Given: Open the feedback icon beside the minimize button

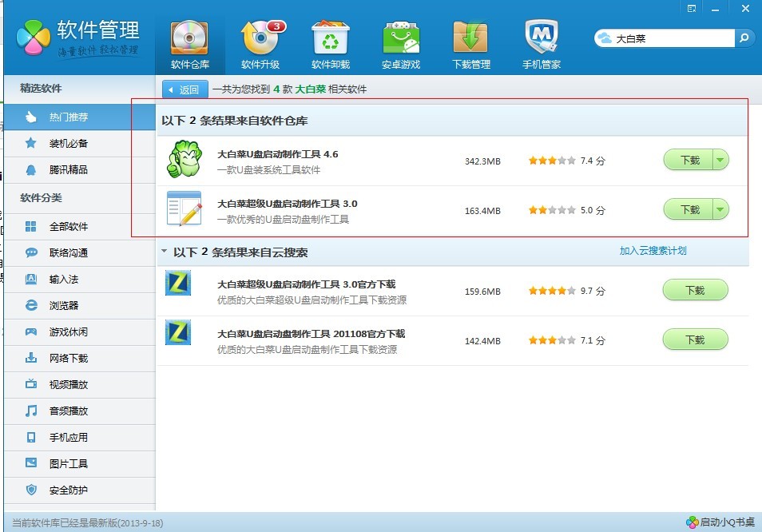Looking at the screenshot, I should pyautogui.click(x=693, y=8).
